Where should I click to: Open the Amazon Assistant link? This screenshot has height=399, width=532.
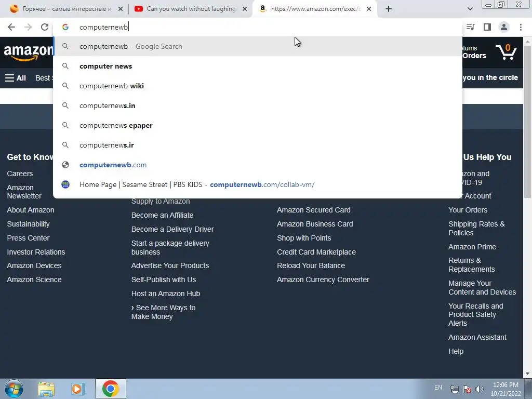(x=477, y=337)
